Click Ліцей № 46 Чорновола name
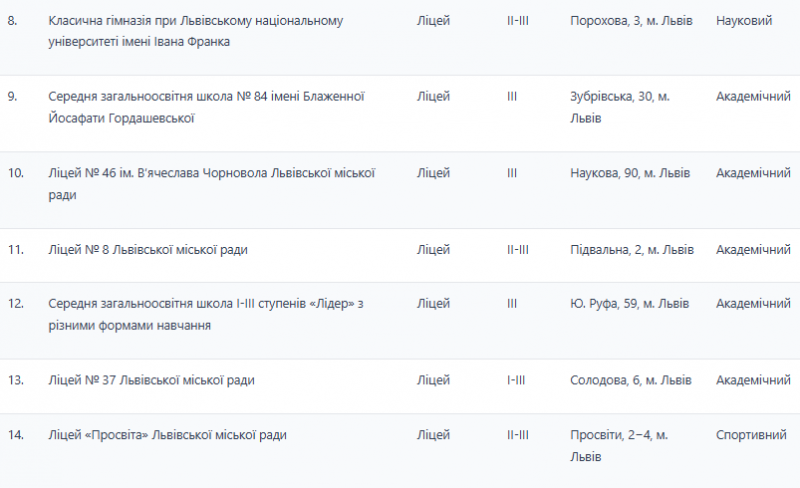This screenshot has width=800, height=488. coord(211,184)
